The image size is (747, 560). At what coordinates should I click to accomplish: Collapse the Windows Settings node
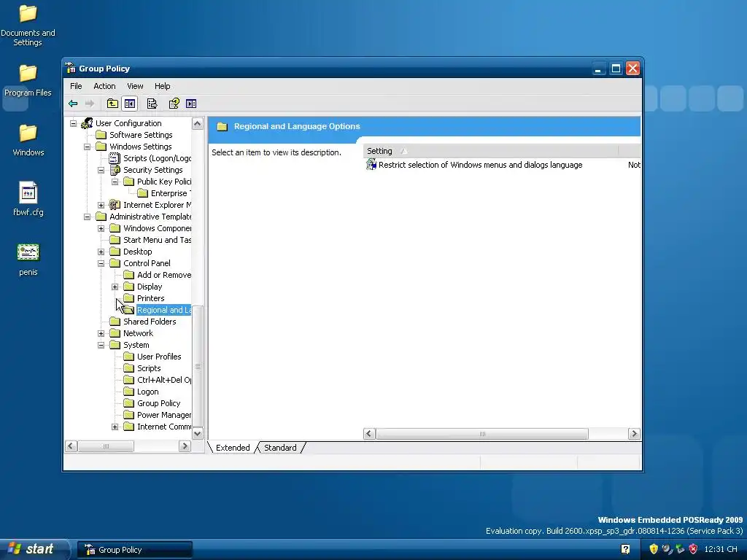(x=88, y=147)
